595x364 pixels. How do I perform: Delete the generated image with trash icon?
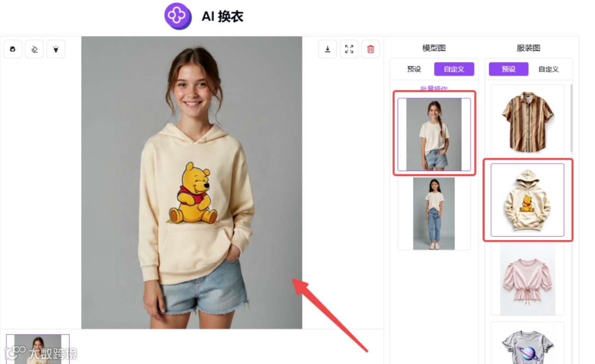point(370,49)
